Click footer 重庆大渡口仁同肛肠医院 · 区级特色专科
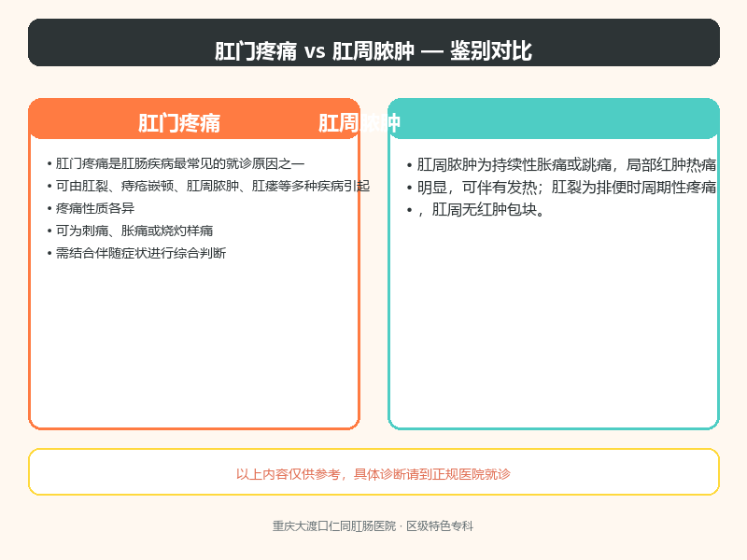The height and width of the screenshot is (560, 747). pyautogui.click(x=373, y=526)
